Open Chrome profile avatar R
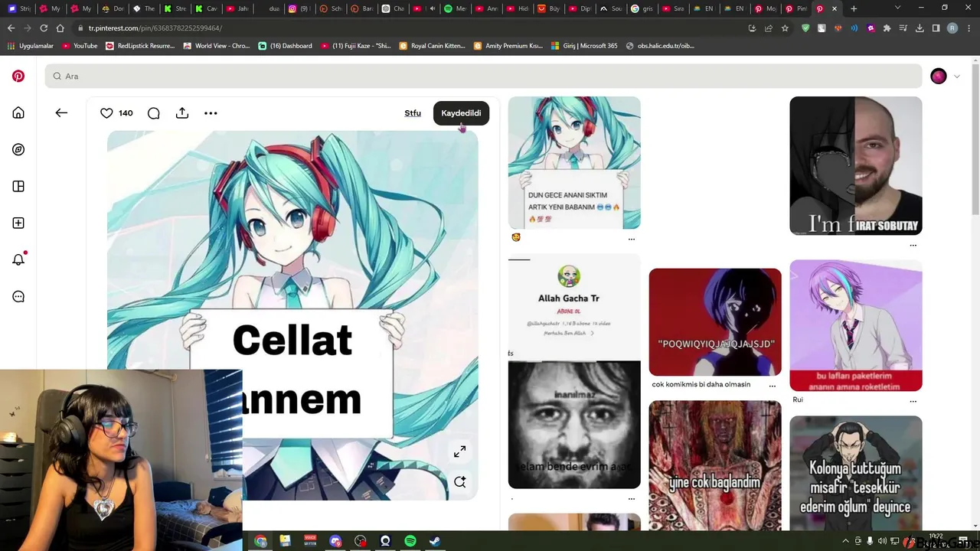 click(x=952, y=28)
